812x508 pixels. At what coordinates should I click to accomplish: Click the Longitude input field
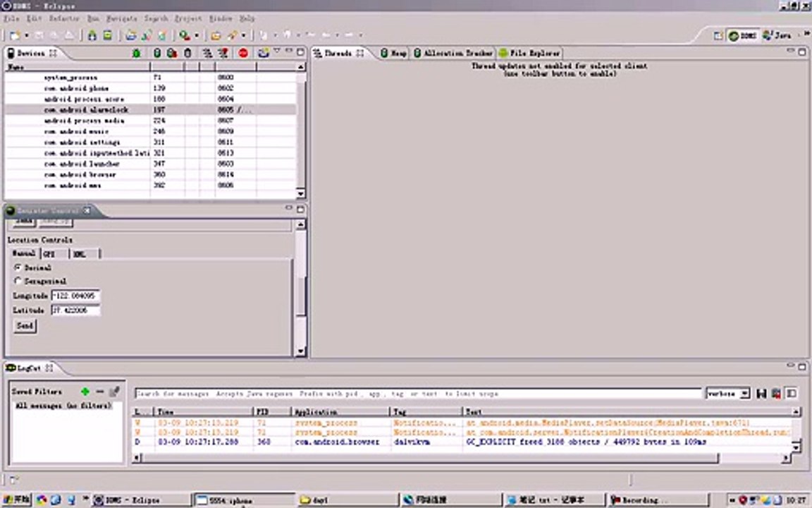click(75, 296)
